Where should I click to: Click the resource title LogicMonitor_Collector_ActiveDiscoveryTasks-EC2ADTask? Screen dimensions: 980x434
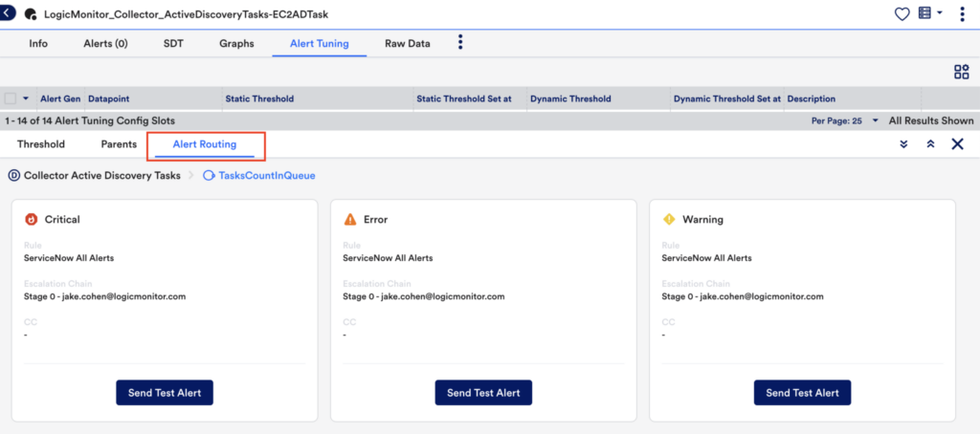[186, 13]
